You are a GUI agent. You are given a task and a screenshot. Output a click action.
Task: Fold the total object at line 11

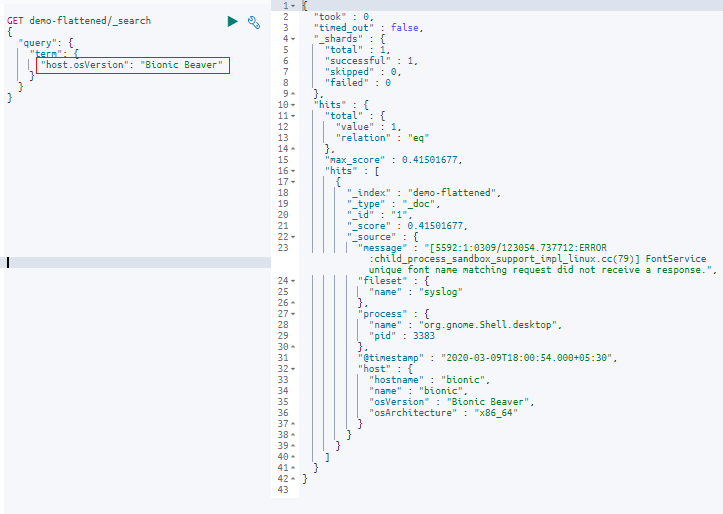click(x=293, y=116)
